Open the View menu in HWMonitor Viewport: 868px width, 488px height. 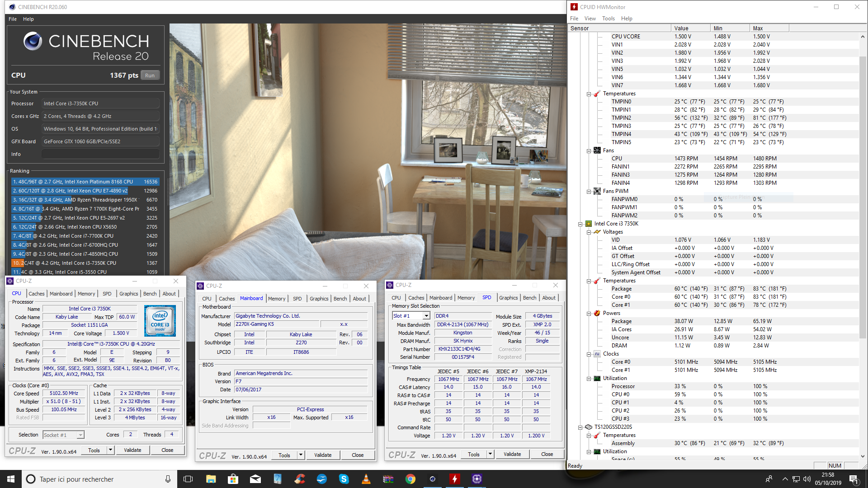[x=590, y=19]
